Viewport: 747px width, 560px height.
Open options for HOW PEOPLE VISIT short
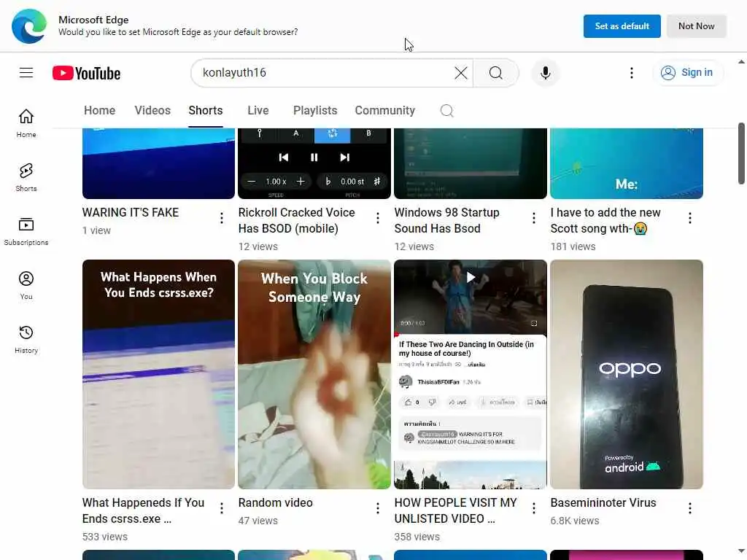click(534, 508)
